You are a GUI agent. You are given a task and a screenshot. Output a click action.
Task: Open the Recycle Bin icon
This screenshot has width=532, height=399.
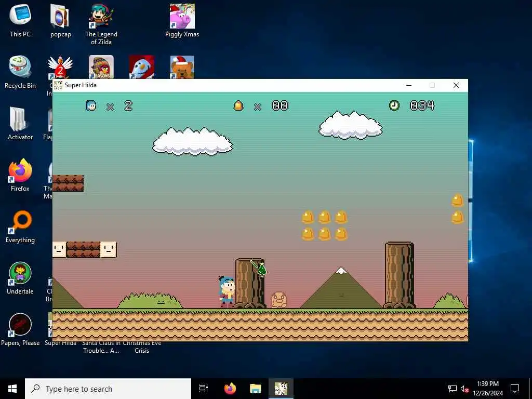tap(20, 72)
